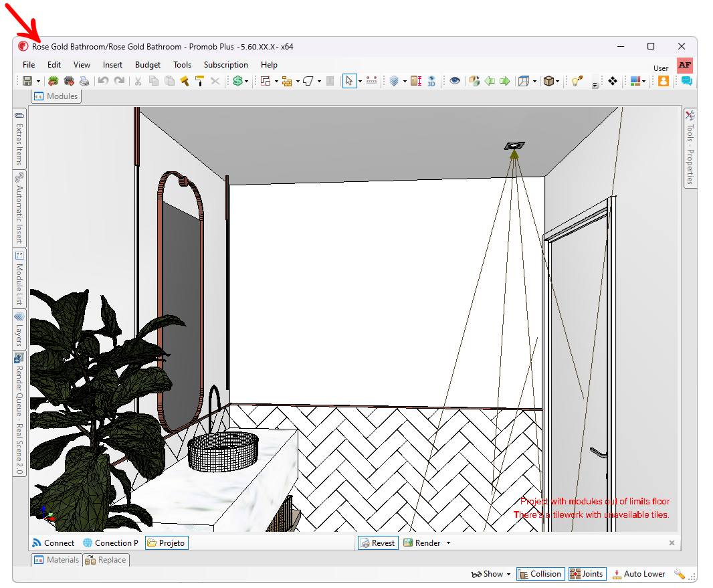Open the Tools menu
The height and width of the screenshot is (588, 713).
pyautogui.click(x=183, y=65)
